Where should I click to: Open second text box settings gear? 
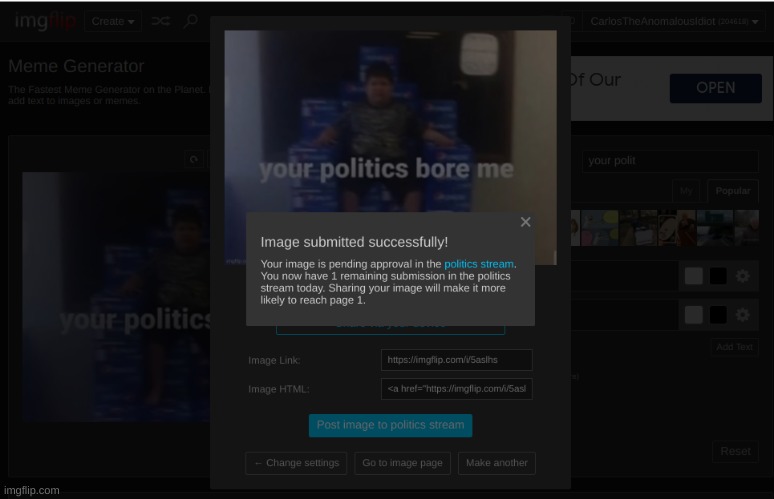click(742, 315)
